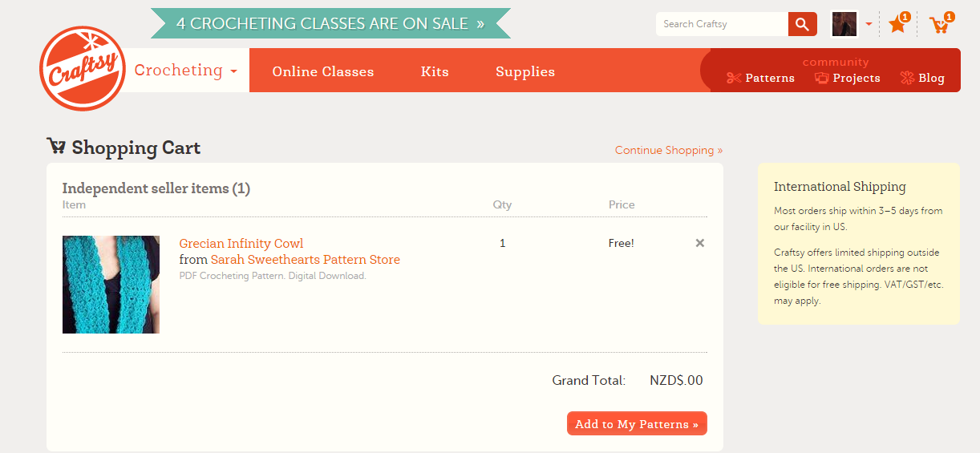Click the user profile avatar
This screenshot has height=453, width=980.
pos(844,24)
